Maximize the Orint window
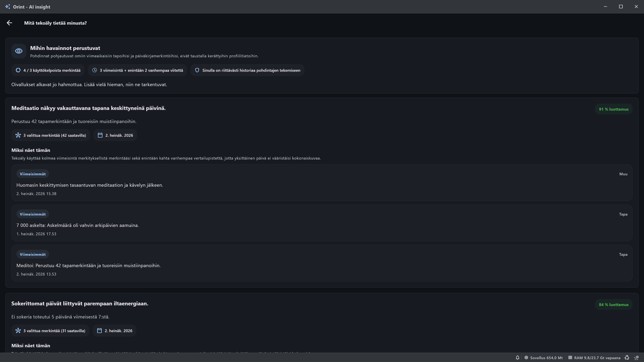 coord(621,7)
